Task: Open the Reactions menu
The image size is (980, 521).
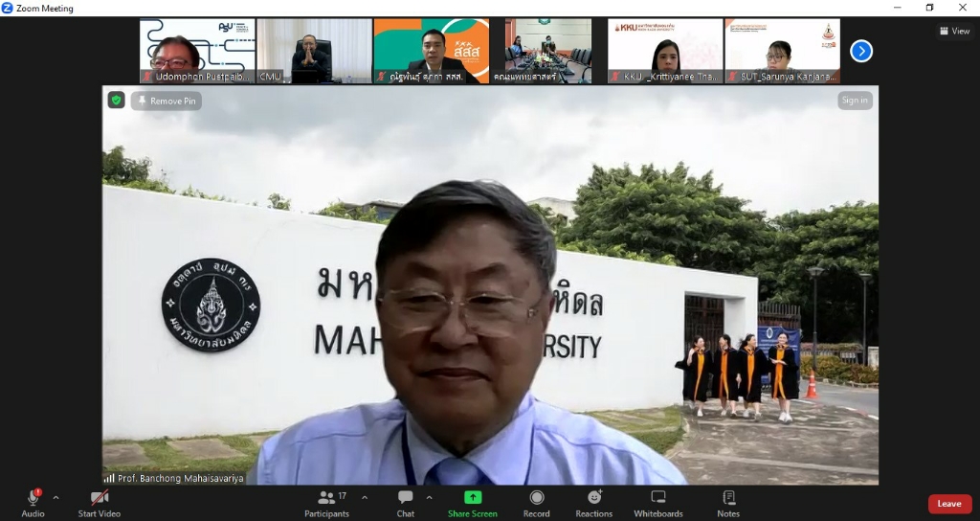Action: (593, 503)
